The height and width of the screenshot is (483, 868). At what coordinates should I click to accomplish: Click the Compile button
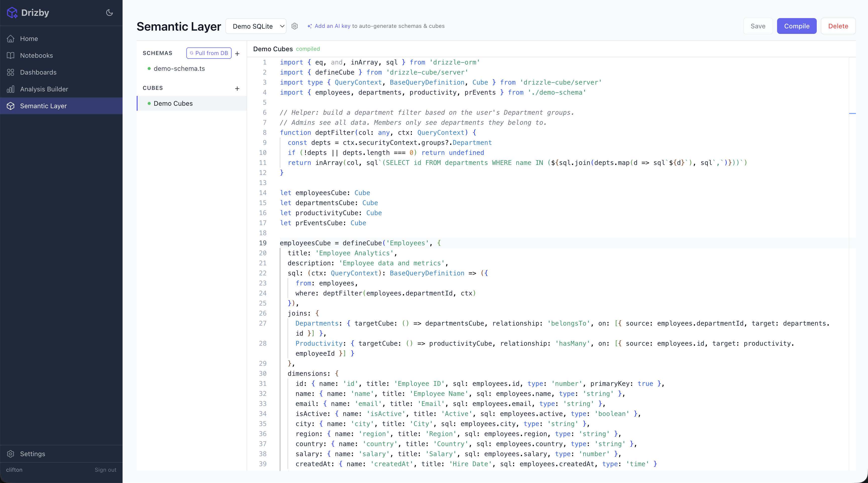click(797, 26)
